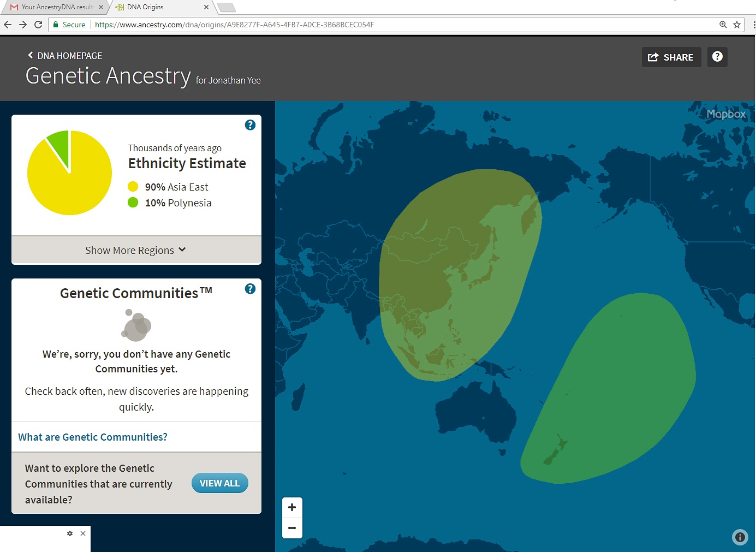
Task: Click the Genetic Communities heading
Action: coord(136,293)
